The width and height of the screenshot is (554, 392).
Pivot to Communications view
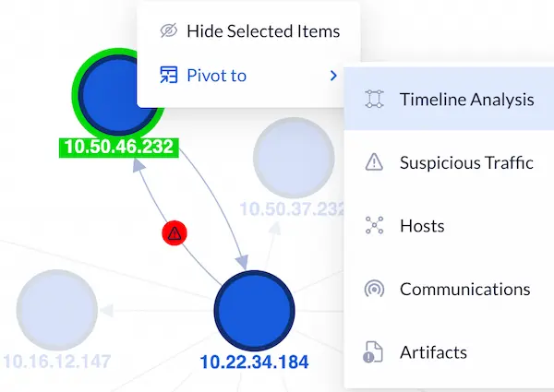[x=449, y=289]
